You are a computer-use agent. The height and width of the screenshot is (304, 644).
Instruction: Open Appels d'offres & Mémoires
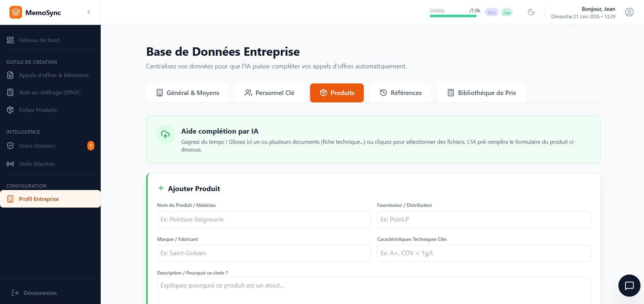point(51,75)
